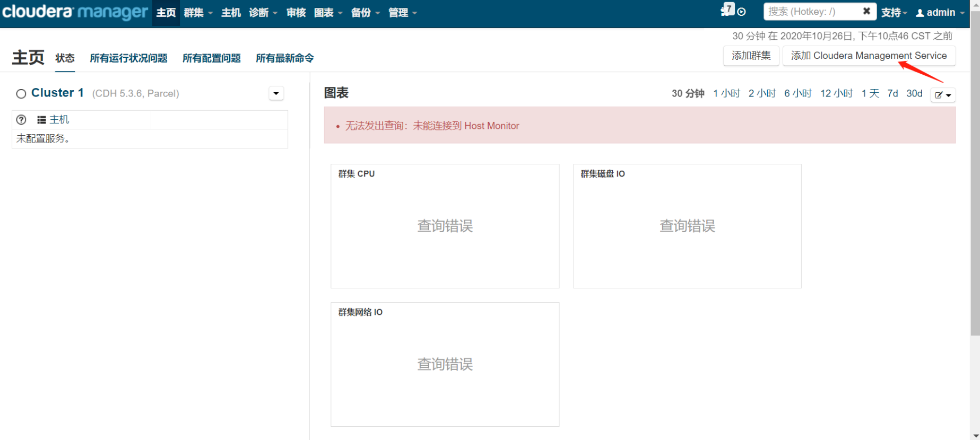The width and height of the screenshot is (980, 440).
Task: Select the 6 小时 time range
Action: (x=798, y=94)
